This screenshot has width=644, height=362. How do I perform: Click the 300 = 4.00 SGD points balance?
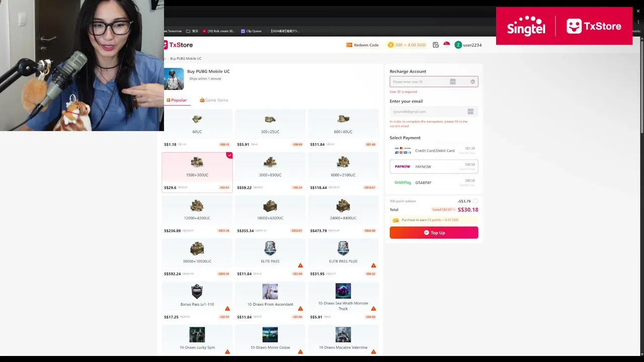click(407, 45)
